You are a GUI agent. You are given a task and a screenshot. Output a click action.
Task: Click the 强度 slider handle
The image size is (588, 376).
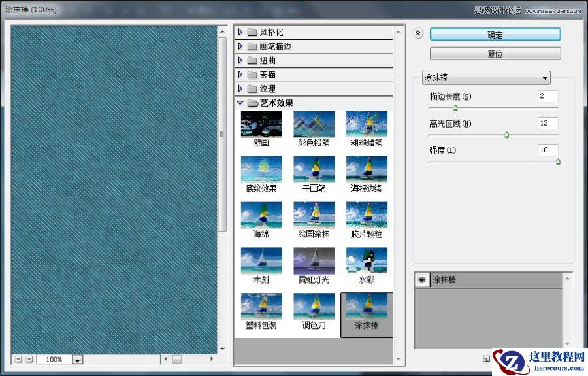tap(558, 162)
